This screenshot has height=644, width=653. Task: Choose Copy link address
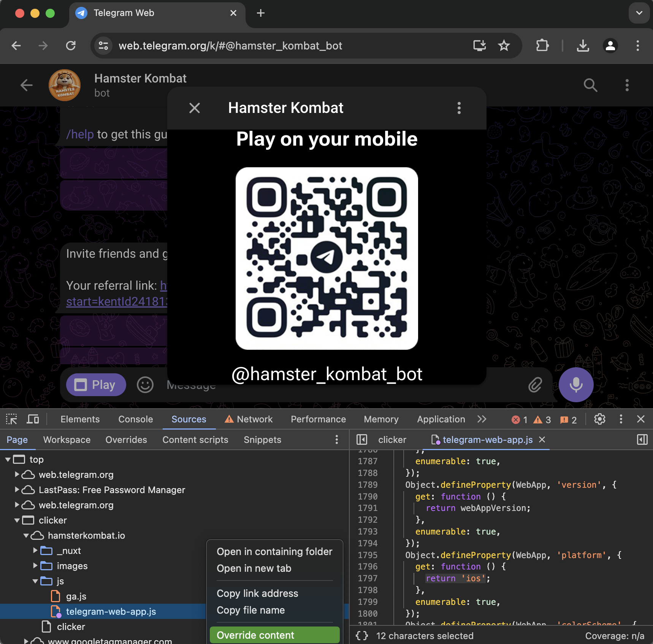pyautogui.click(x=274, y=593)
